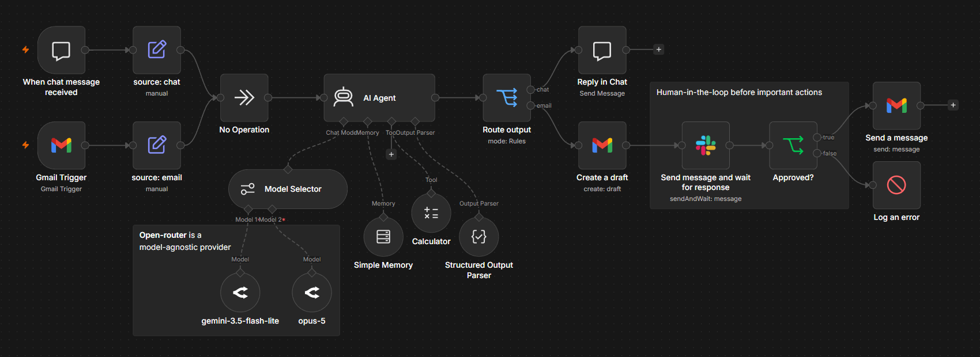
Task: Click the lightning trigger icon beside chat message node
Action: coord(25,50)
